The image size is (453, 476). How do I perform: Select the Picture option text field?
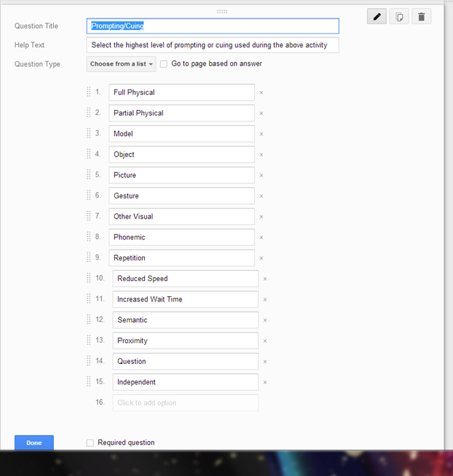[x=182, y=175]
